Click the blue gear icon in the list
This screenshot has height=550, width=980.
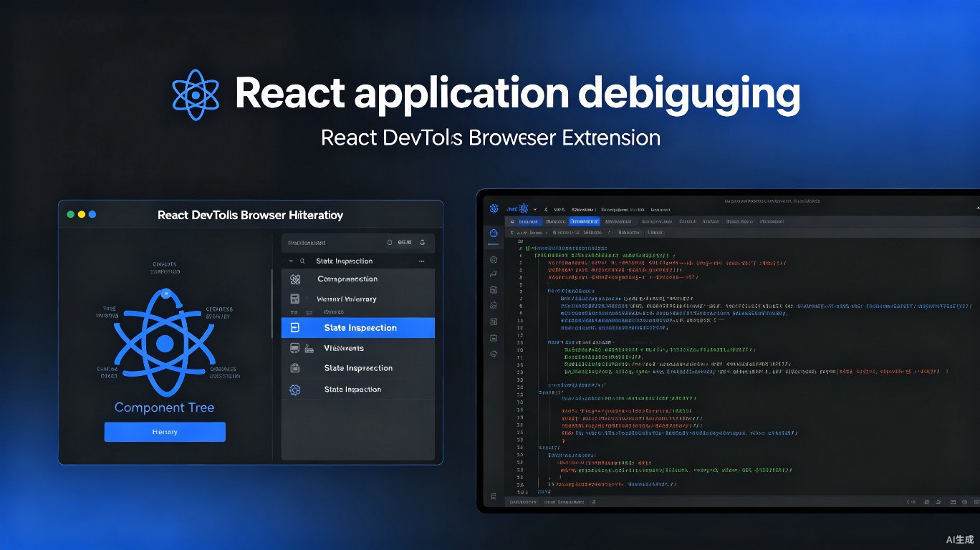pos(294,390)
